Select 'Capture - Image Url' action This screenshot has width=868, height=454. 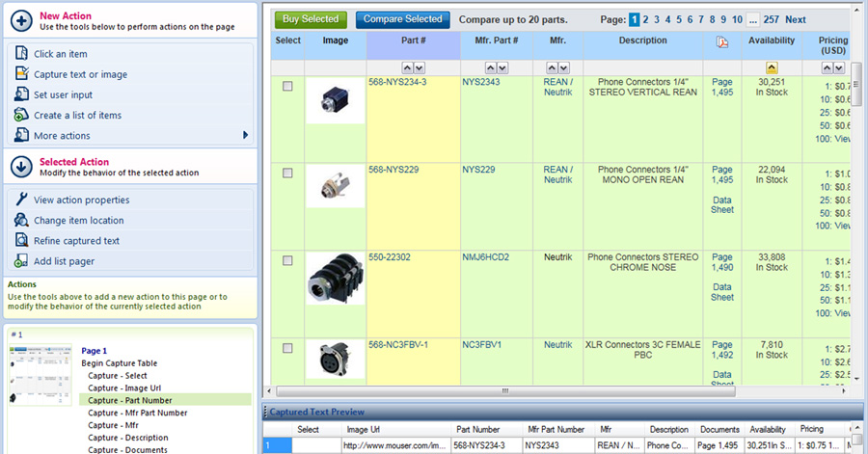coord(124,388)
